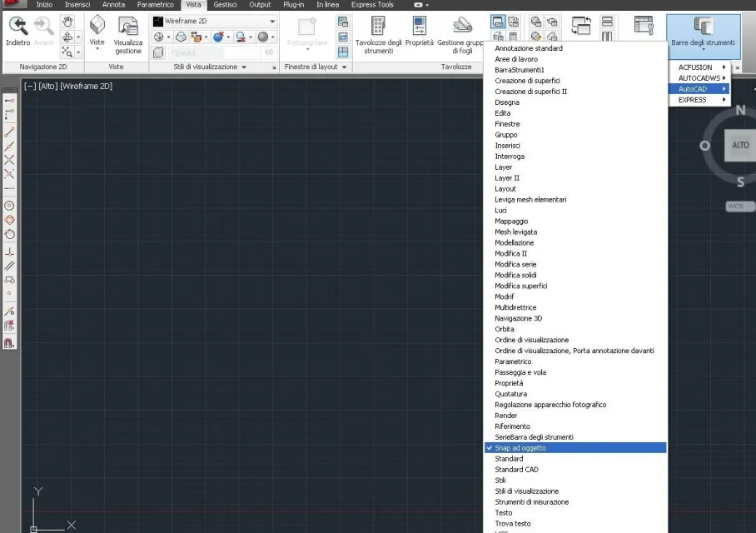756x533 pixels.
Task: Switch to the Inserisci ribbon tab
Action: tap(77, 5)
